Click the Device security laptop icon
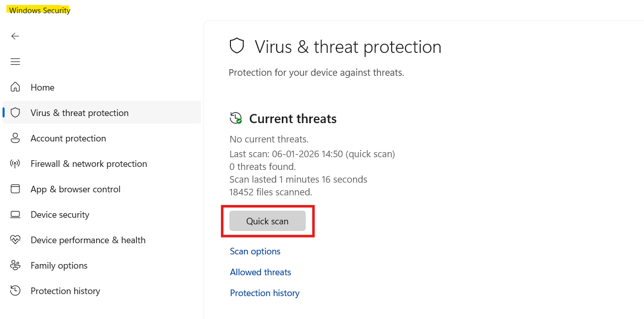Screen dimensions: 644x319 click(x=15, y=214)
